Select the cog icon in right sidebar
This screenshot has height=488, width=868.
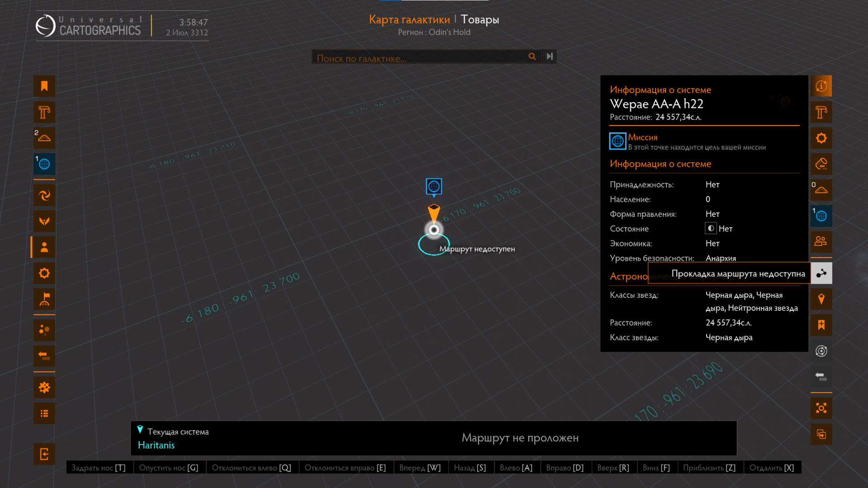[x=821, y=138]
